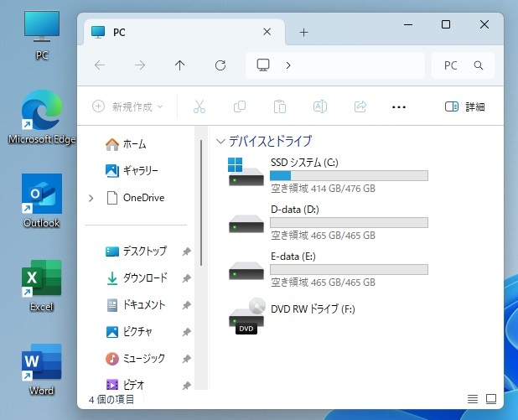Unpin デスクトップ using its pin icon
The image size is (518, 420).
(187, 251)
